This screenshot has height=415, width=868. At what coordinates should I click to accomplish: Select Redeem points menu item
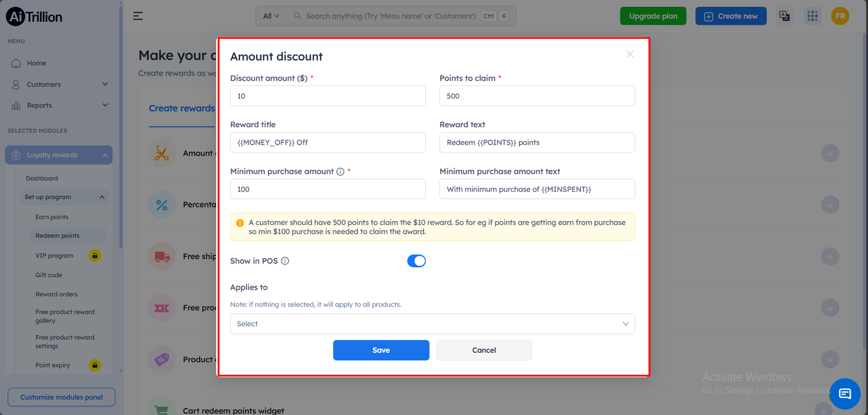point(68,236)
